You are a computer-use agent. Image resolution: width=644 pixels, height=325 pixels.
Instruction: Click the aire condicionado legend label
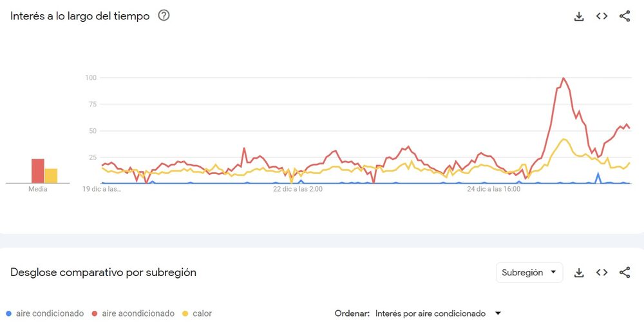[50, 313]
